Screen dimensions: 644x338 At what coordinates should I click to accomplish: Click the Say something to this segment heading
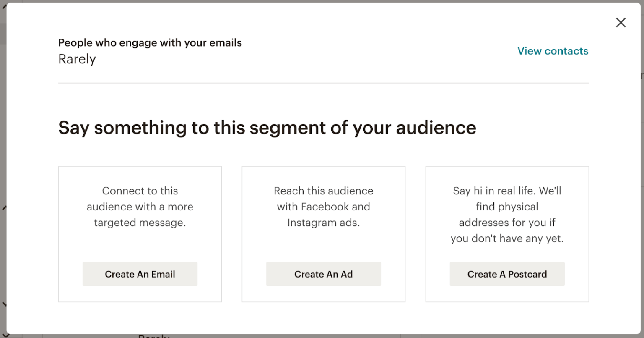[267, 127]
